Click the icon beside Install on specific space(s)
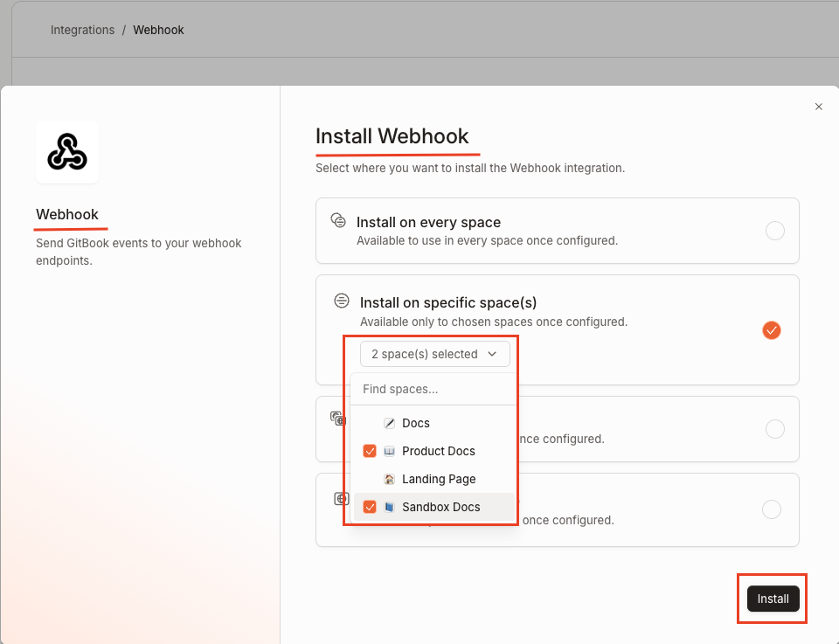 342,301
